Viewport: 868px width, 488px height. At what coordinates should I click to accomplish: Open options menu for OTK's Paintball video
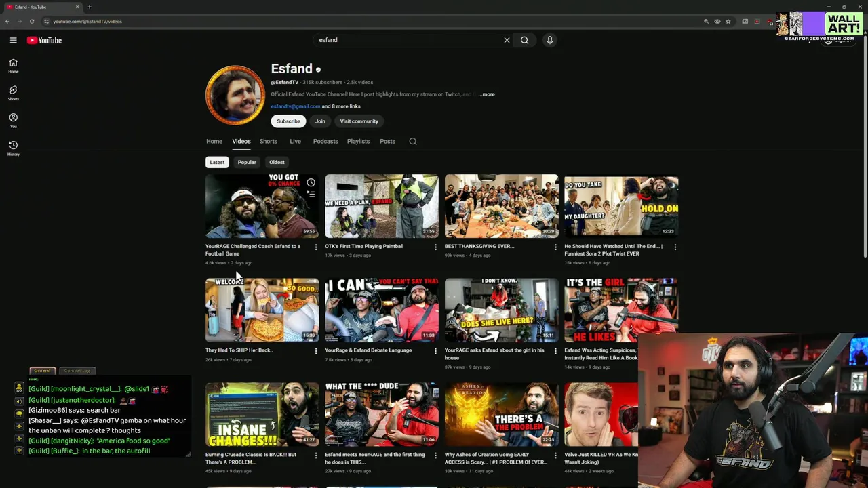(435, 247)
